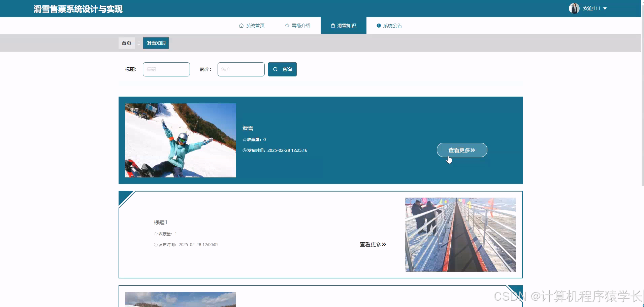Select the star icon next to 雪场介绍

tap(287, 25)
